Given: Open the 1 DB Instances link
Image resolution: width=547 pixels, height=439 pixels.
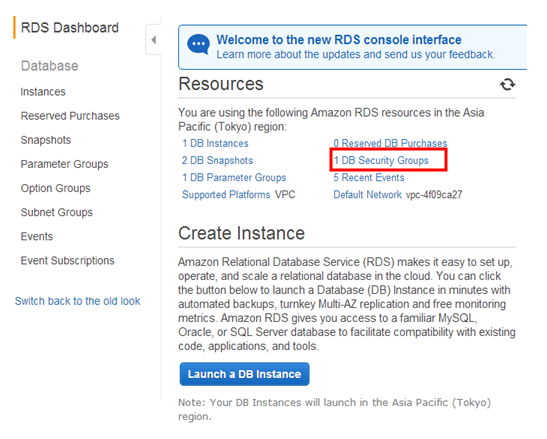Looking at the screenshot, I should pyautogui.click(x=215, y=143).
